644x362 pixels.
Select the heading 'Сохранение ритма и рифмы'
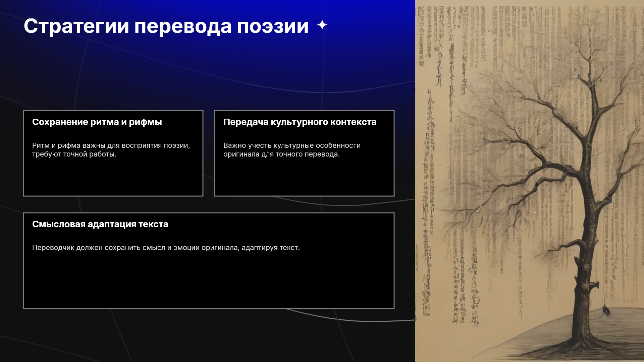[97, 122]
